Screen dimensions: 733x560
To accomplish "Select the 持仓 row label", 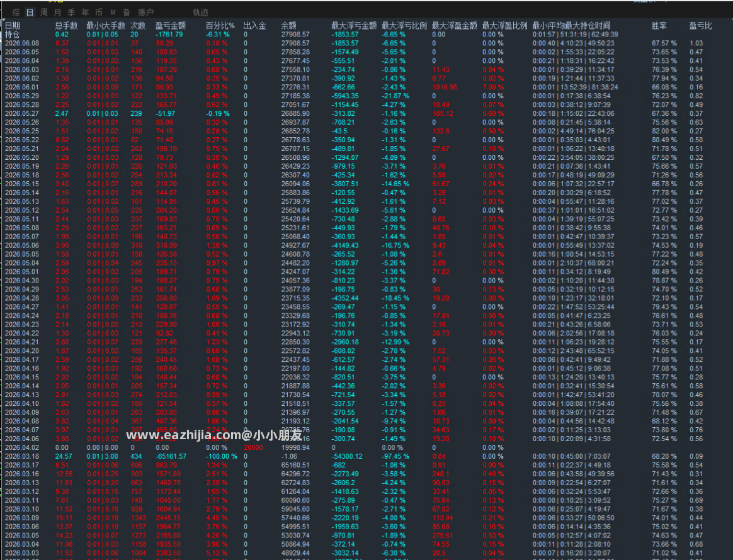I will [x=13, y=35].
